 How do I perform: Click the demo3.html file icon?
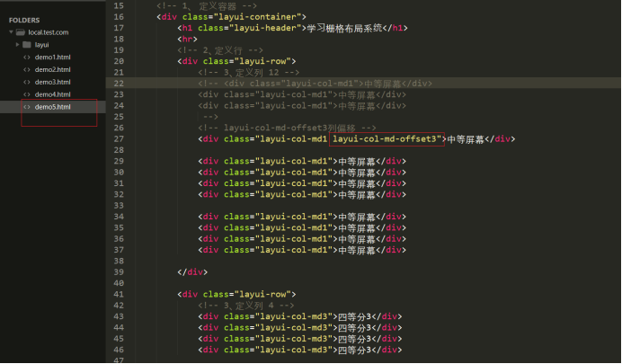27,82
